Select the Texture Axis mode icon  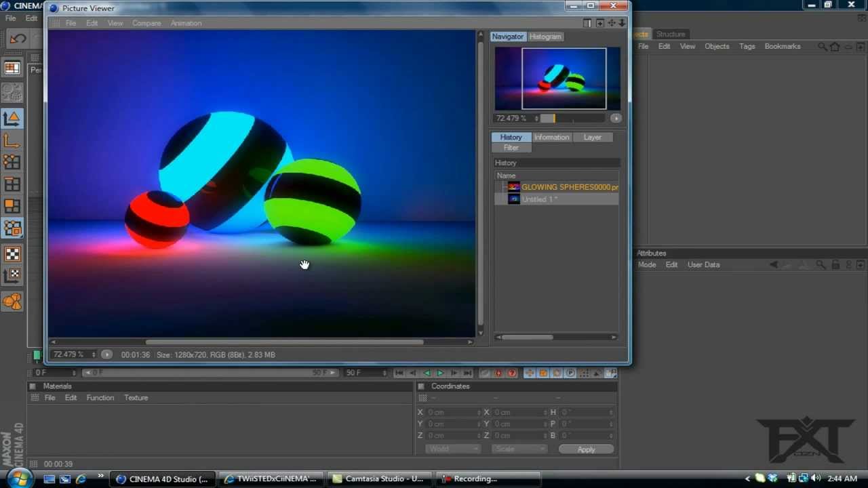pos(12,276)
